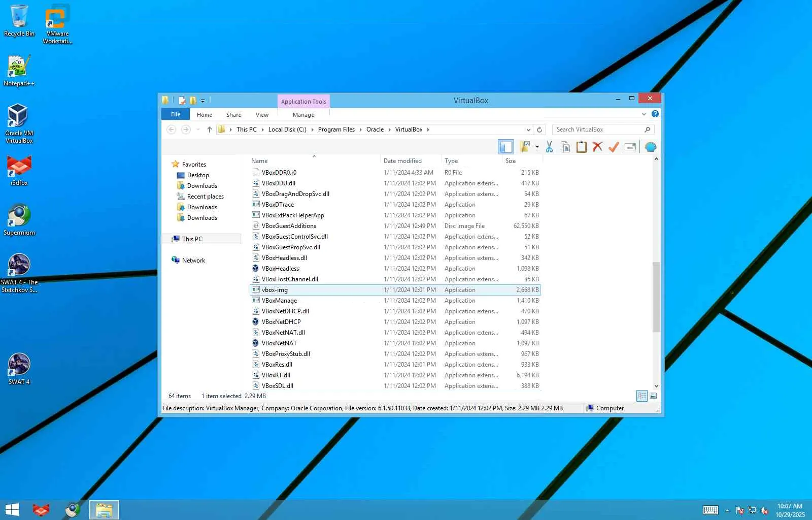Click 'This PC' in the address path
This screenshot has height=520, width=812.
(247, 129)
